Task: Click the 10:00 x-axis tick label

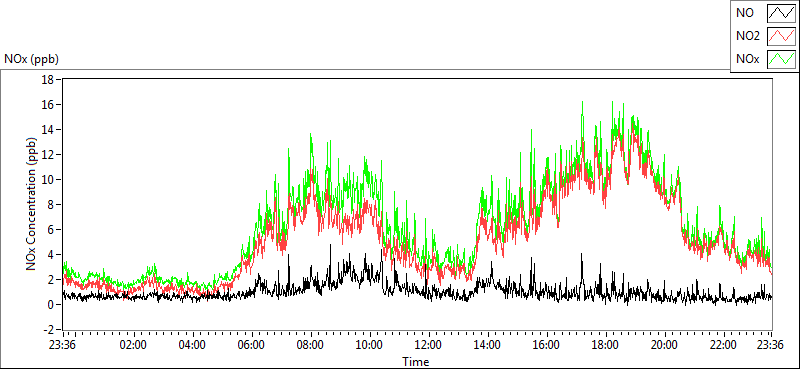Action: [369, 344]
